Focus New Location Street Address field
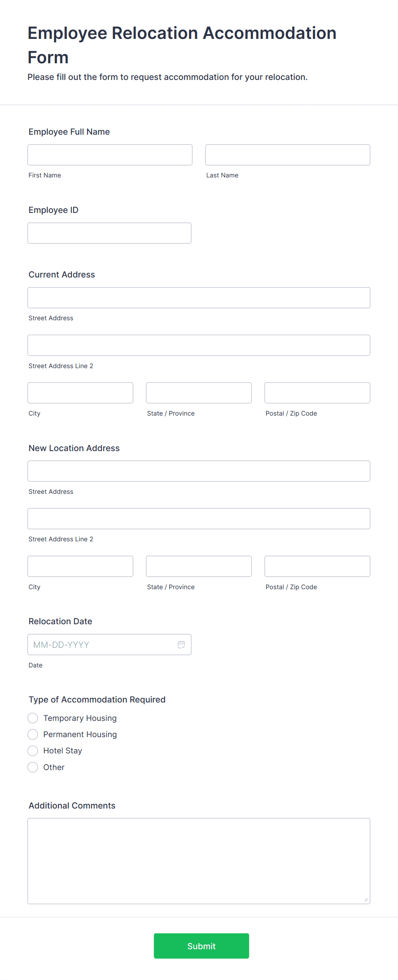Image resolution: width=398 pixels, height=980 pixels. [x=199, y=471]
